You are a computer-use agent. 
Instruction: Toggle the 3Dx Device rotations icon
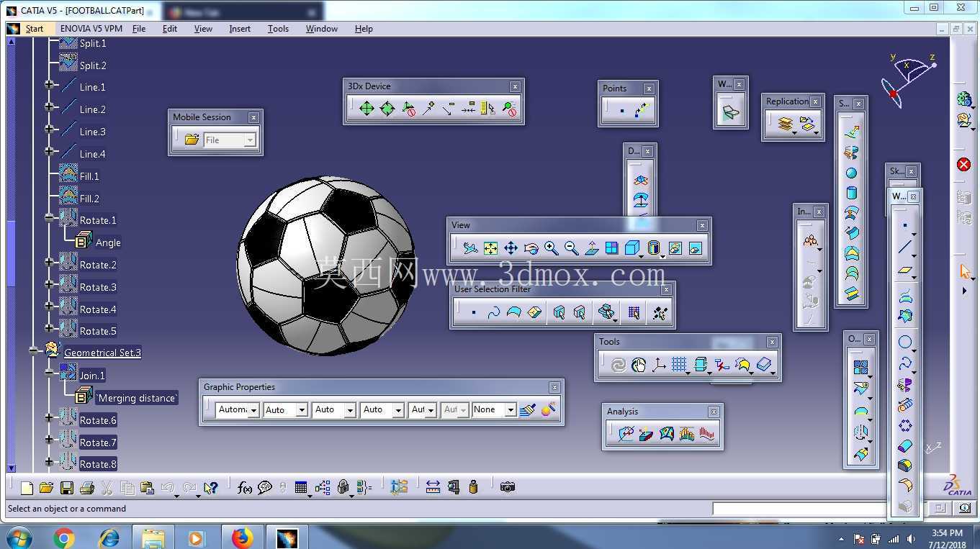(x=387, y=109)
